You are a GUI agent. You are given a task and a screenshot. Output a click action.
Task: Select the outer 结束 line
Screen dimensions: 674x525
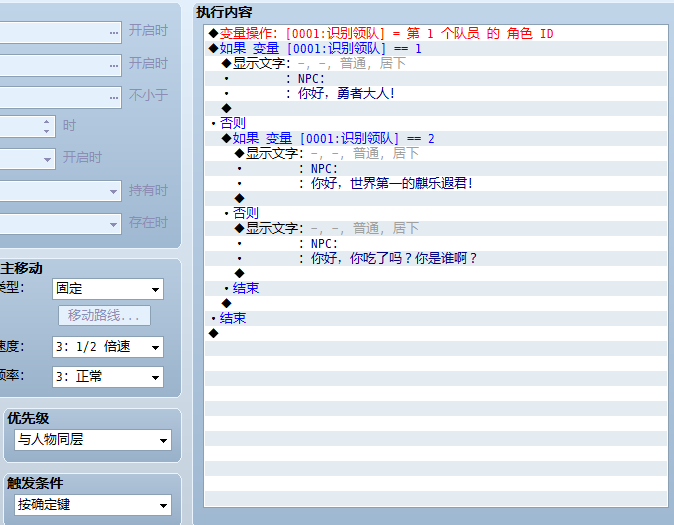coord(436,318)
